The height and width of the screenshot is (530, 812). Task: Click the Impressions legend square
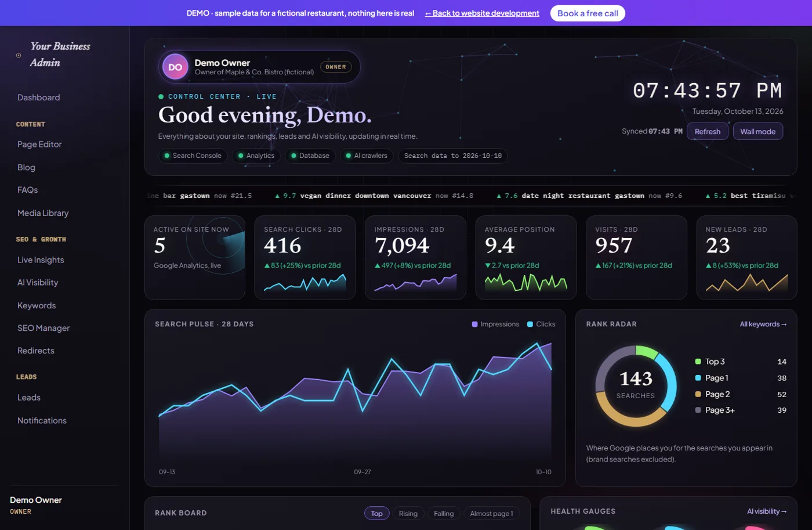coord(475,324)
